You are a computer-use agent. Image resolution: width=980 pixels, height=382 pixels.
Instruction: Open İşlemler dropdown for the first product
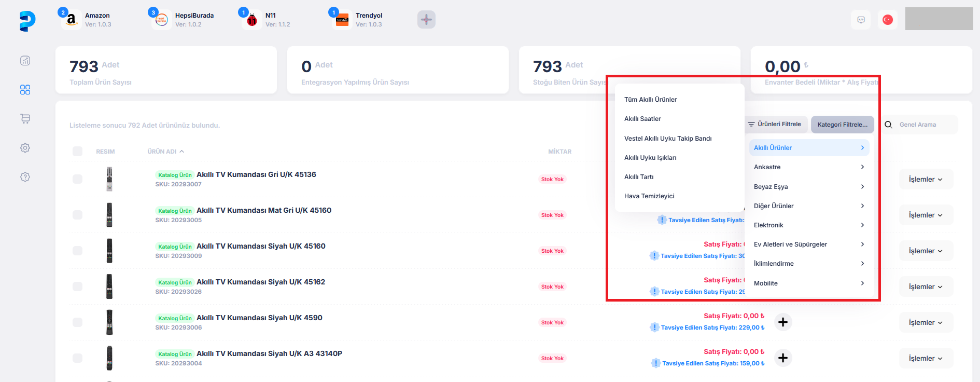[926, 179]
